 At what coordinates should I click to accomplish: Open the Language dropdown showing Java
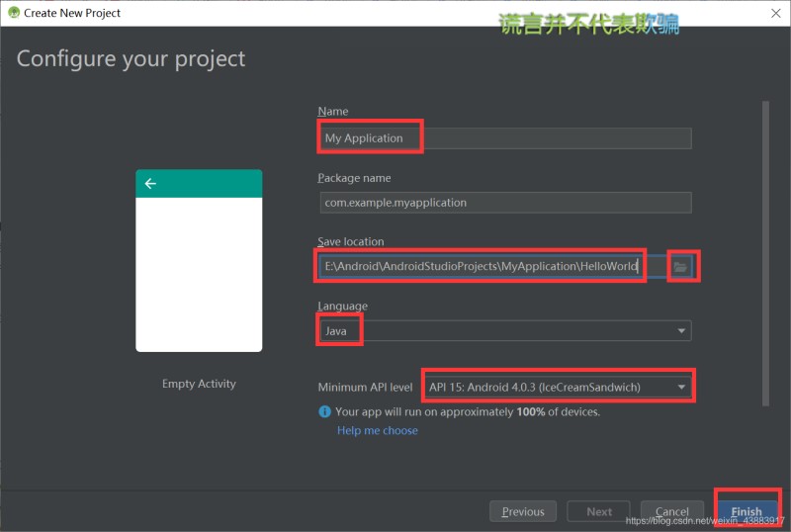tap(505, 331)
